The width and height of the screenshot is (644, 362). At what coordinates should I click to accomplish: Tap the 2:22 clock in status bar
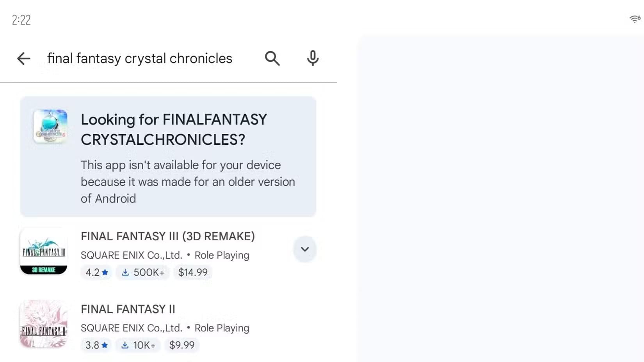pyautogui.click(x=21, y=20)
